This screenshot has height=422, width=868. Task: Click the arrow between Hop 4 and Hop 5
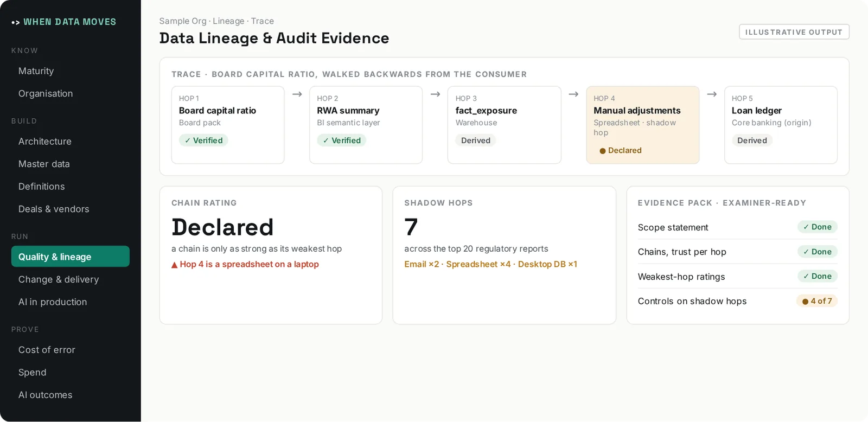pyautogui.click(x=712, y=94)
